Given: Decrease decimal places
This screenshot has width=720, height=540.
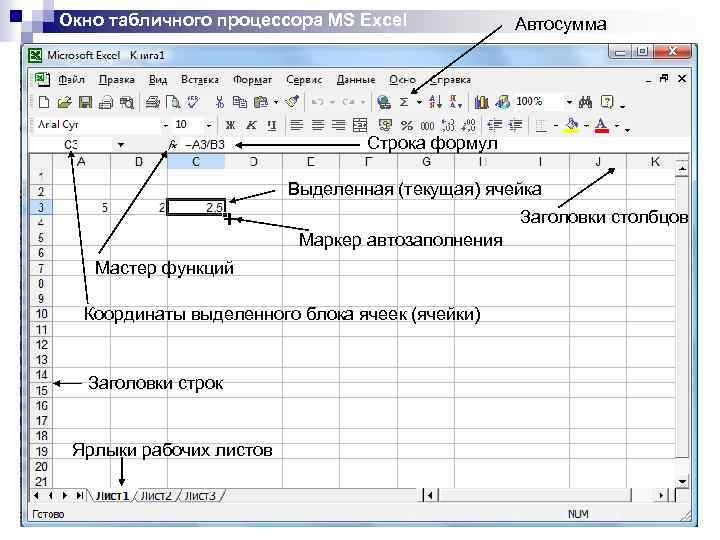Looking at the screenshot, I should pyautogui.click(x=469, y=125).
